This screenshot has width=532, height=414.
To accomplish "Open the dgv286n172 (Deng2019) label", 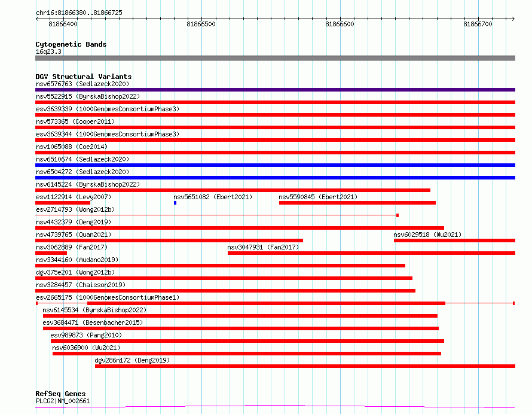I will pos(132,360).
